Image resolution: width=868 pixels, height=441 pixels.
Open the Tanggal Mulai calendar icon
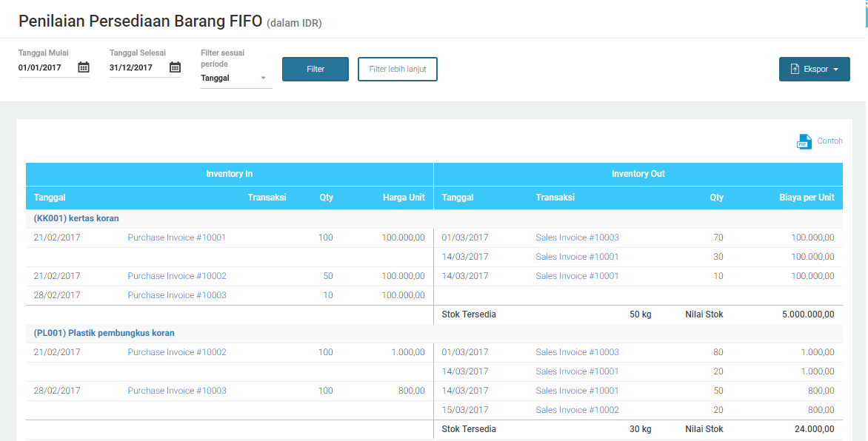click(x=84, y=67)
